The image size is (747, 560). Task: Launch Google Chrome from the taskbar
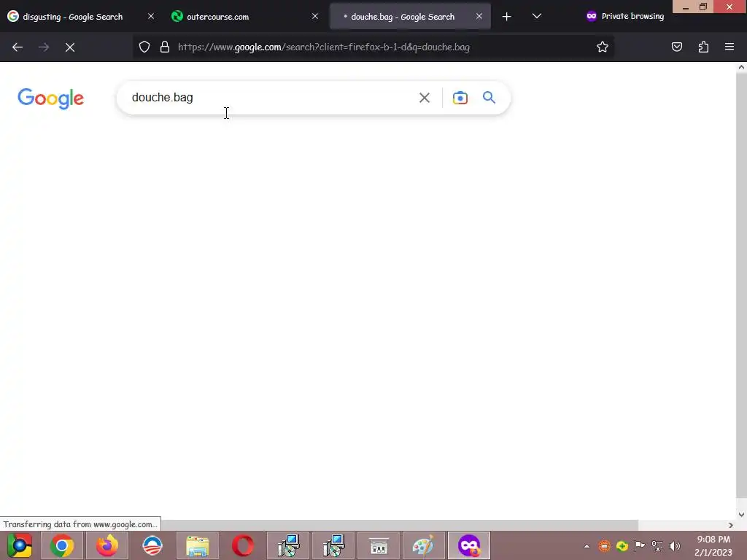61,545
